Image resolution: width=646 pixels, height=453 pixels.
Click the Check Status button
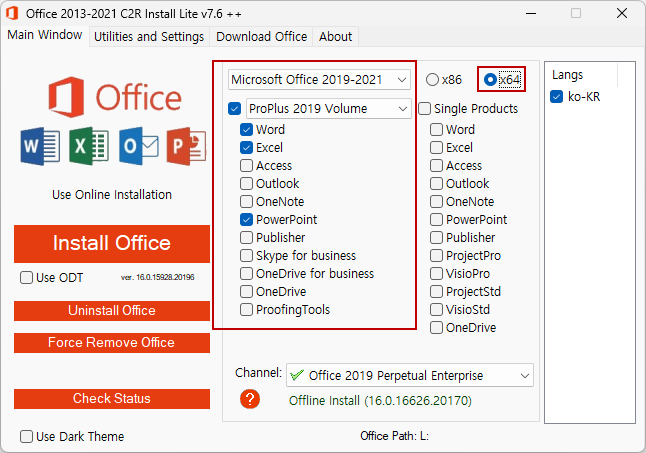112,399
